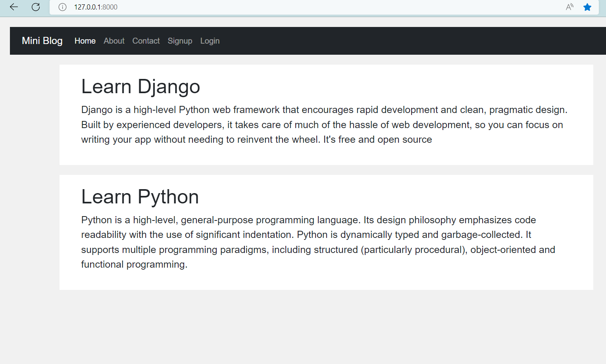This screenshot has width=606, height=364.
Task: Go to the Home nav item
Action: coord(85,41)
